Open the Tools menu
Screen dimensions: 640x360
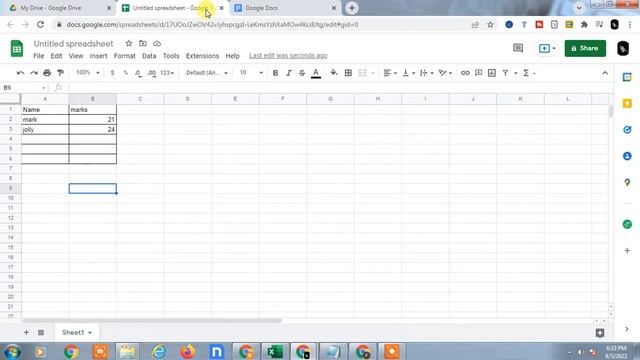click(171, 56)
